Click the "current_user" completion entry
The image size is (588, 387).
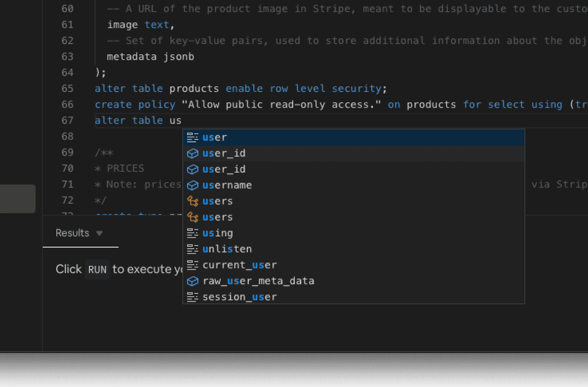pos(240,265)
